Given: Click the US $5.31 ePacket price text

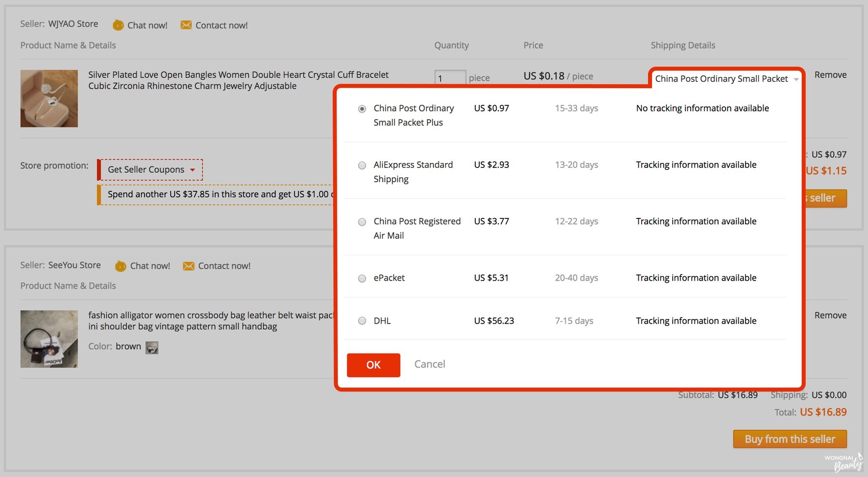Looking at the screenshot, I should (491, 278).
